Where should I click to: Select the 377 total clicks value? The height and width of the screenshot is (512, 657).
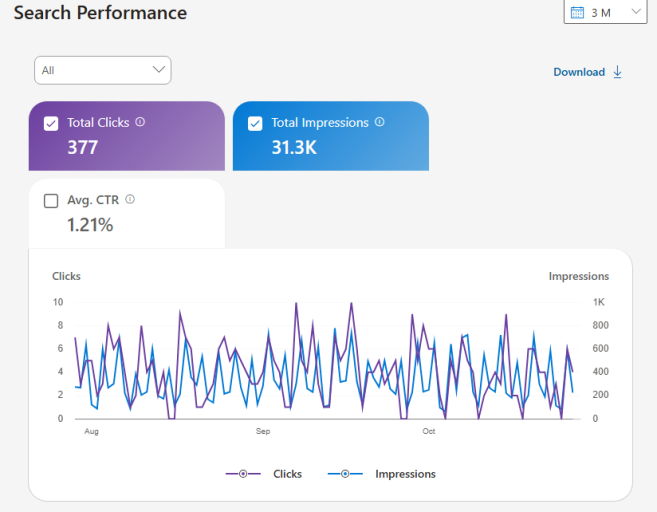click(x=83, y=147)
